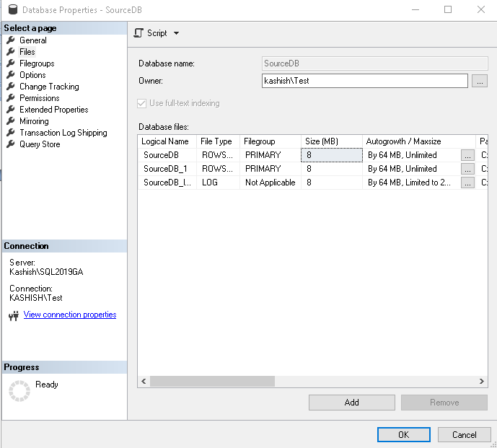This screenshot has height=448, width=497.
Task: Click the wrench icon beside Permissions
Action: (x=11, y=98)
